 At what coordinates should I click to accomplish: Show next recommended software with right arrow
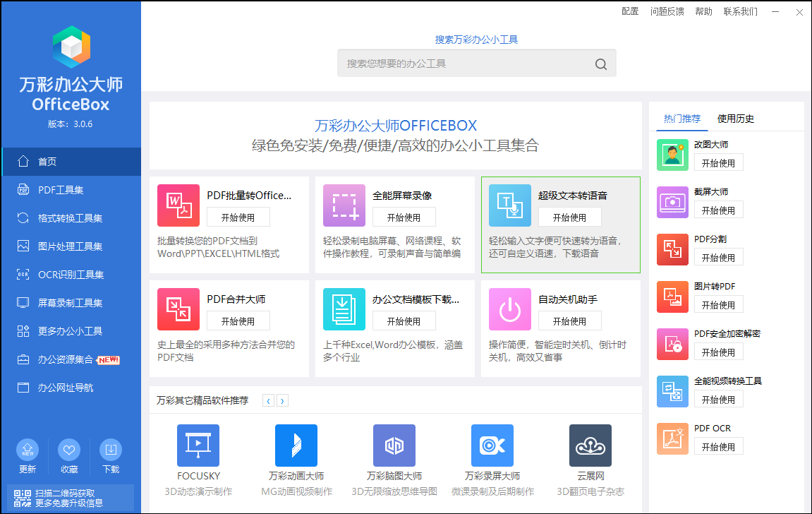click(282, 400)
